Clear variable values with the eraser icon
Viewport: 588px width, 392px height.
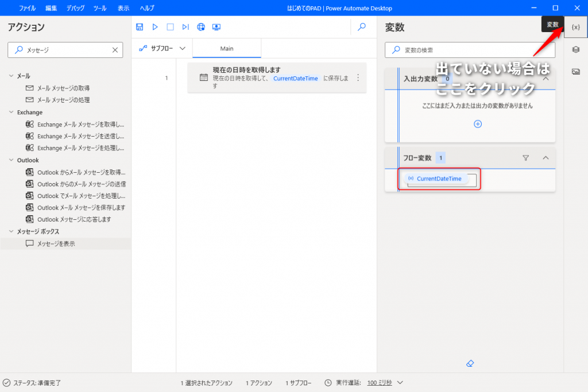(470, 363)
